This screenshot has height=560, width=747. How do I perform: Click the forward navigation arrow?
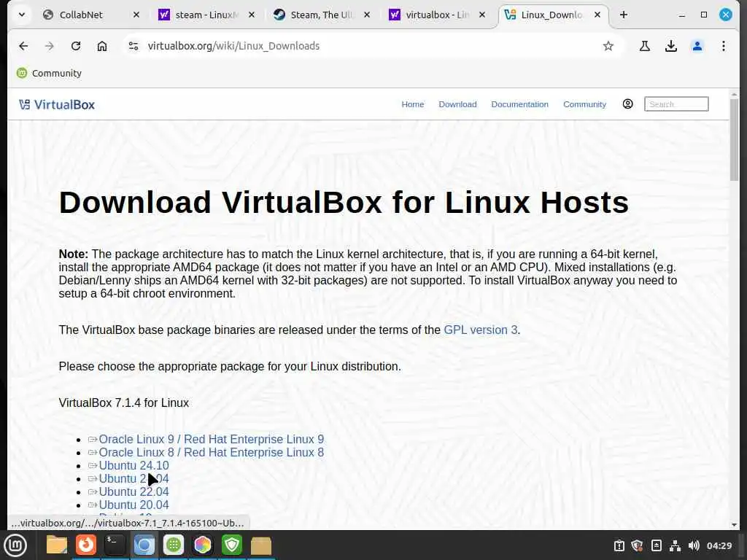point(49,46)
